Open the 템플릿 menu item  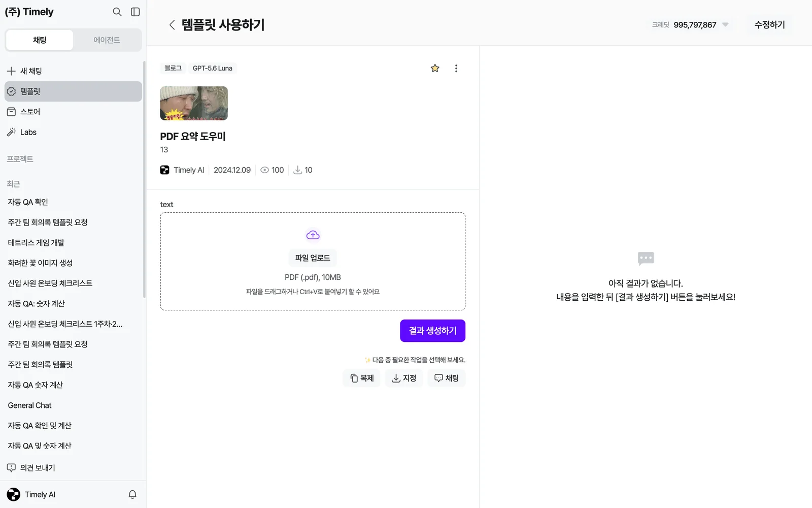click(x=73, y=91)
